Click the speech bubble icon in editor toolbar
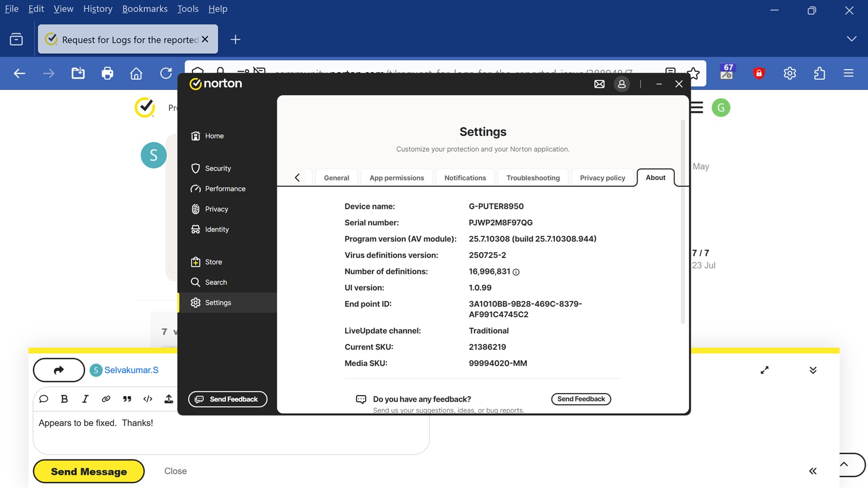Viewport: 868px width, 488px height. click(44, 399)
